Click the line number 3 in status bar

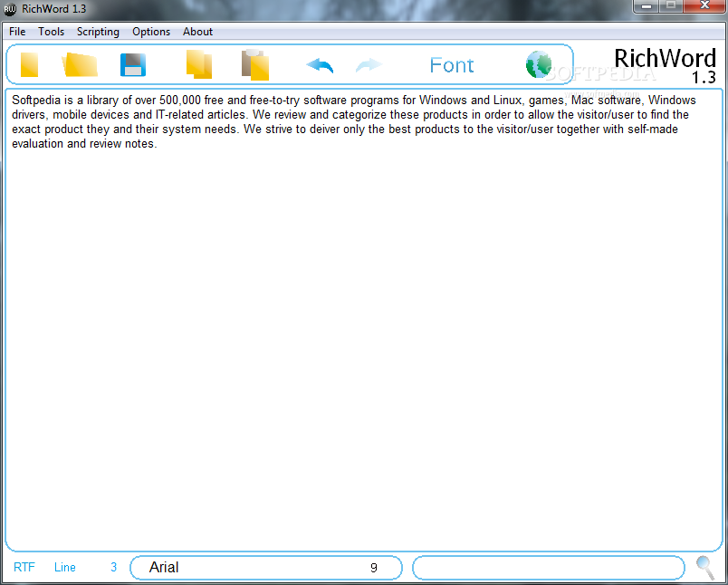coord(114,568)
